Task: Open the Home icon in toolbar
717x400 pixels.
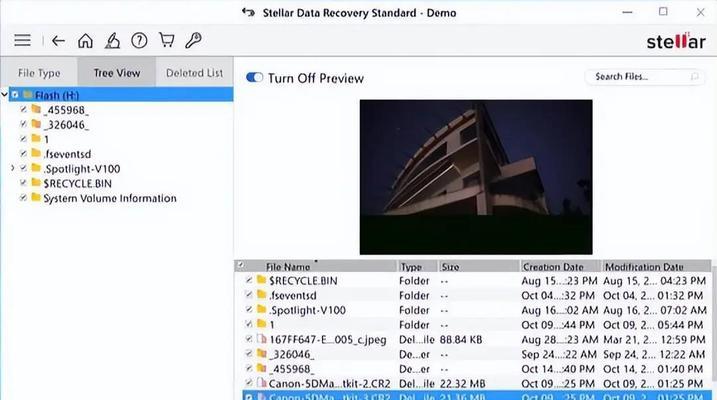Action: tap(85, 41)
